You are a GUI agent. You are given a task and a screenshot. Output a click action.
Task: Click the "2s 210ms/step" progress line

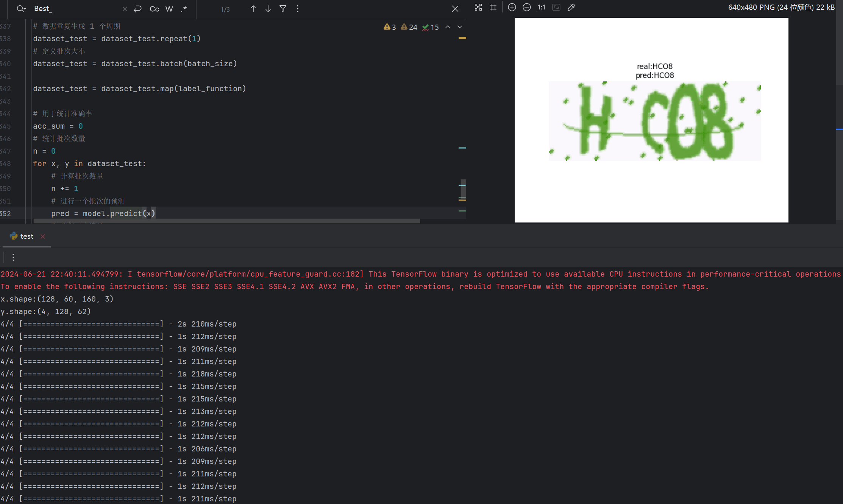coord(119,324)
